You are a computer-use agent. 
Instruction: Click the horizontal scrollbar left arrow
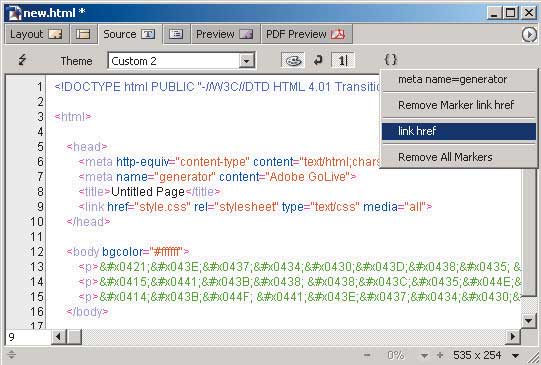[x=59, y=336]
